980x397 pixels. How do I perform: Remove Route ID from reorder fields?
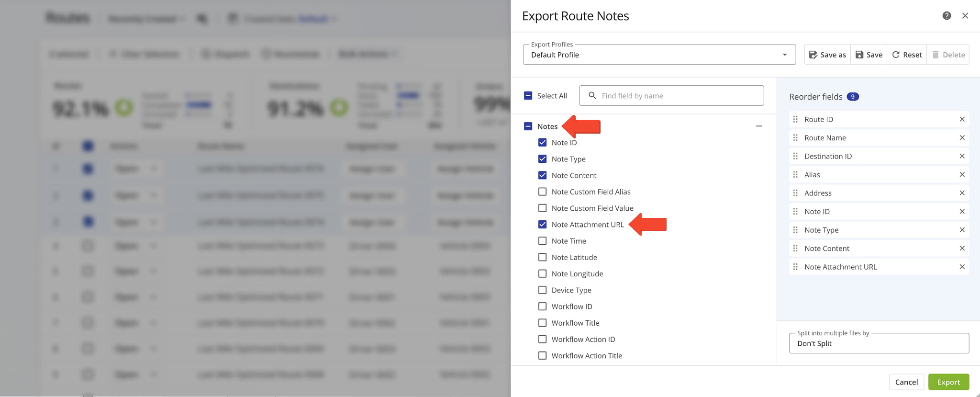click(962, 119)
